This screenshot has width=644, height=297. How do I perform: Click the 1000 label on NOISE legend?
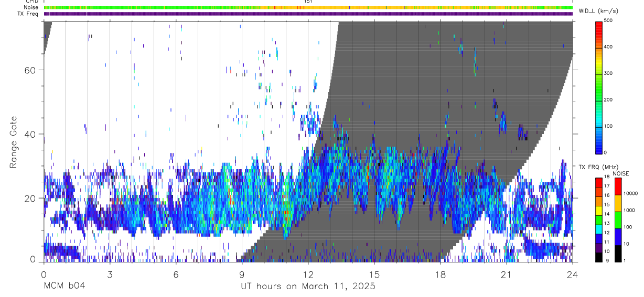pos(629,210)
